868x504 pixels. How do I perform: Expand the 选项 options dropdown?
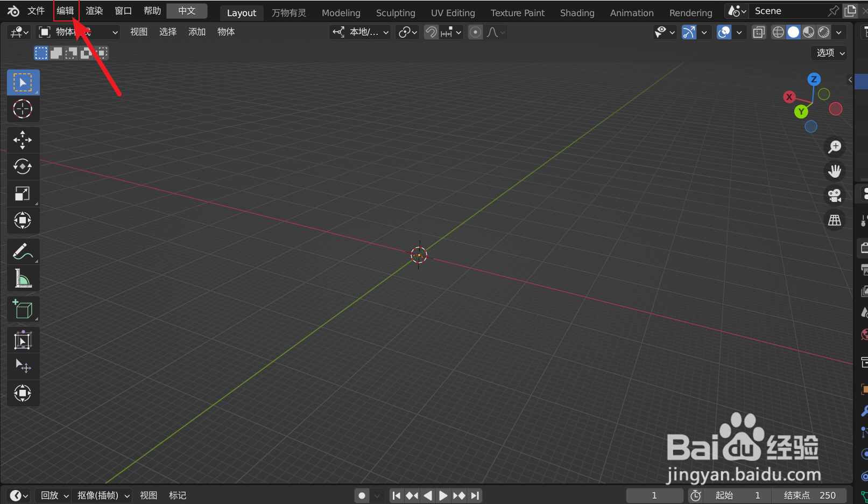(829, 53)
